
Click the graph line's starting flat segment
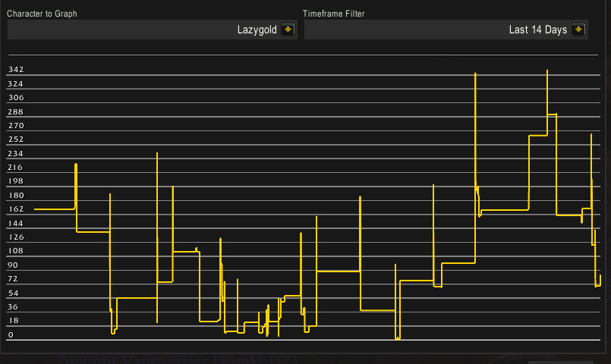(55, 209)
